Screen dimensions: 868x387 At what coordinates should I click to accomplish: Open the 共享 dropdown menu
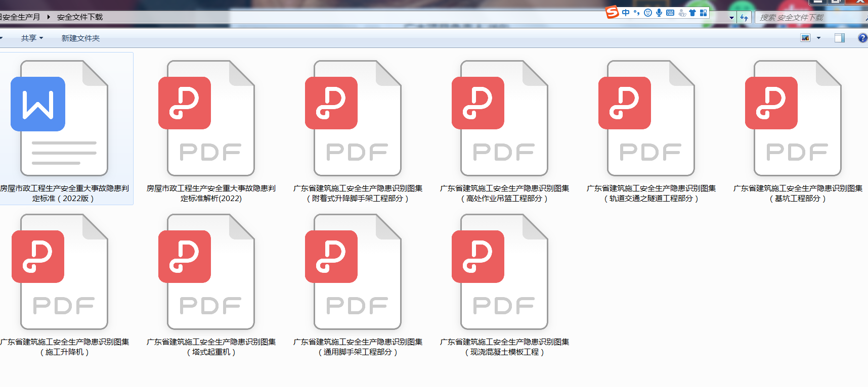click(x=32, y=38)
